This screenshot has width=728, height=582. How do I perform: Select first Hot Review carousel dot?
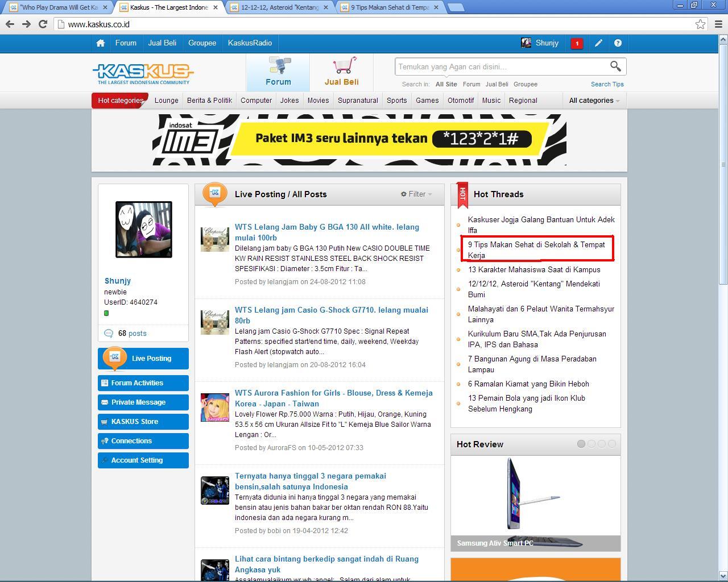point(581,444)
